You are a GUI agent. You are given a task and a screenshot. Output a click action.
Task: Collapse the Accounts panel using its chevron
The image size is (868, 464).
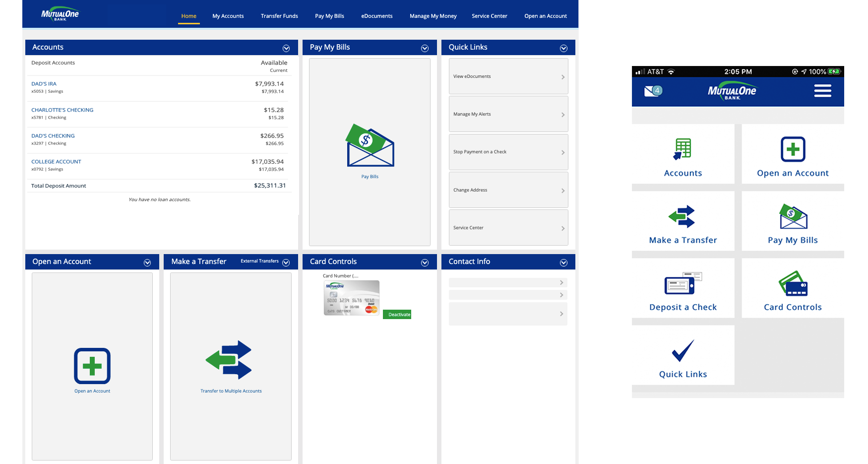coord(286,48)
